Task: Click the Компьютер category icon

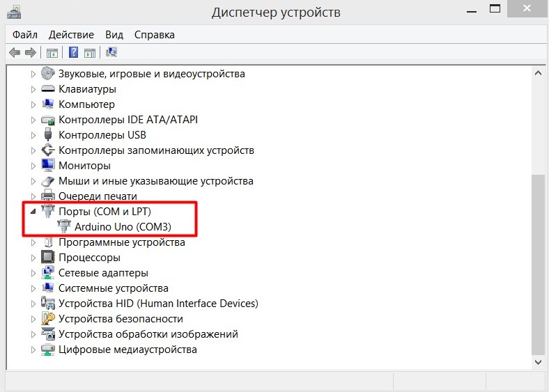Action: [x=48, y=104]
